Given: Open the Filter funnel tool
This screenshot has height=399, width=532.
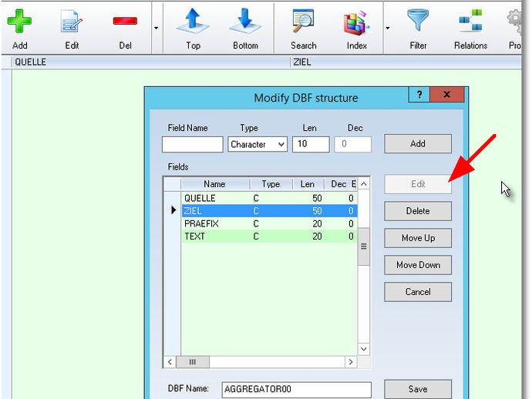Looking at the screenshot, I should coord(418,20).
